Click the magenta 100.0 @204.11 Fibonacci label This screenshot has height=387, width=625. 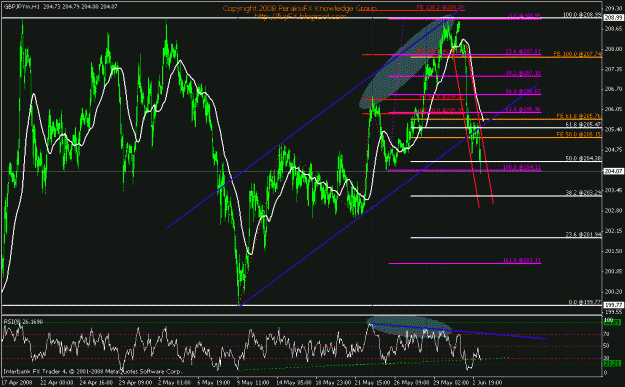click(x=522, y=167)
